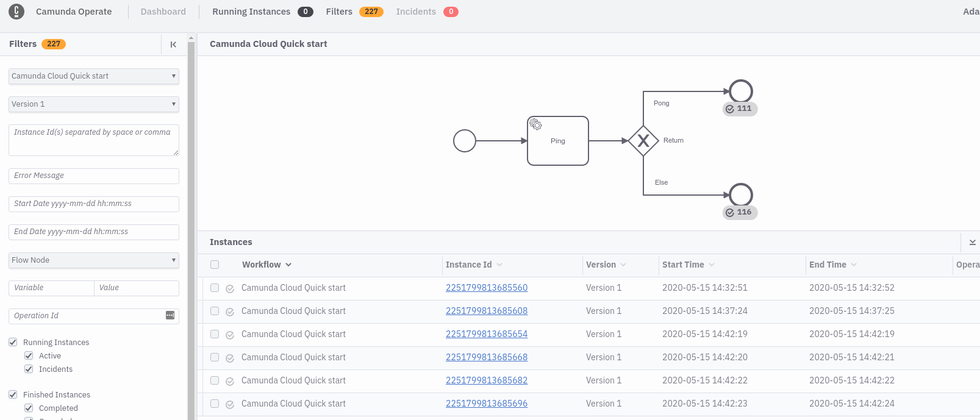Uncheck the Running Instances checkbox
Image resolution: width=980 pixels, height=420 pixels.
[x=13, y=342]
